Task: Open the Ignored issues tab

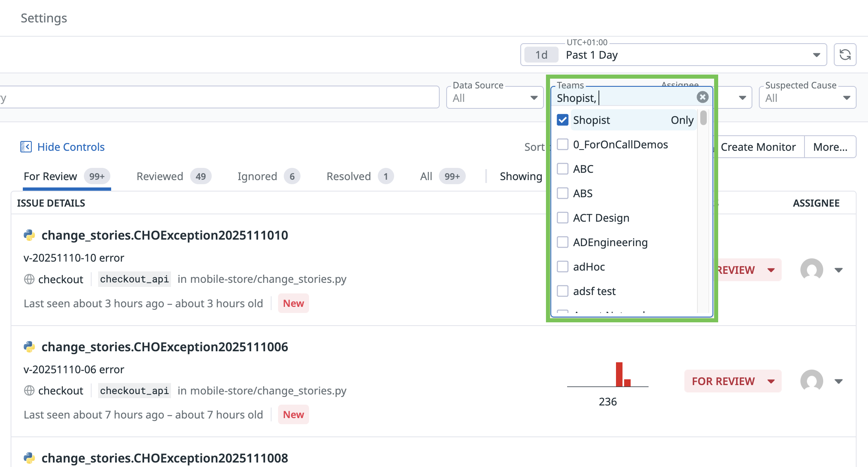Action: 257,176
